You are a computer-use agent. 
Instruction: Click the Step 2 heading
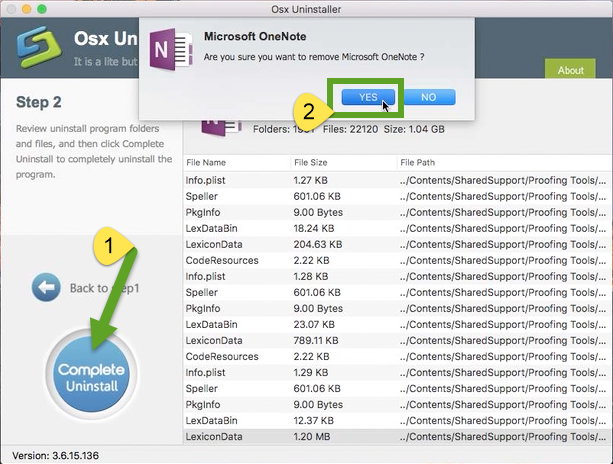(x=39, y=102)
